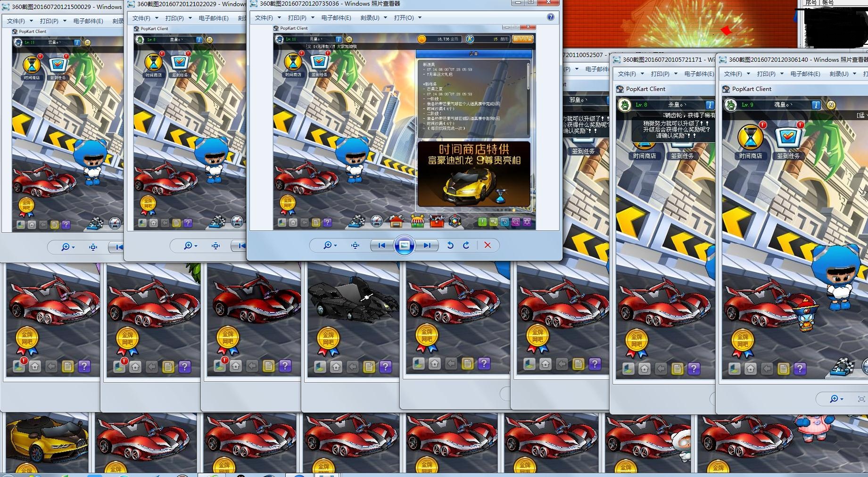Go to previous picture in front window
Image resolution: width=868 pixels, height=477 pixels.
[382, 245]
